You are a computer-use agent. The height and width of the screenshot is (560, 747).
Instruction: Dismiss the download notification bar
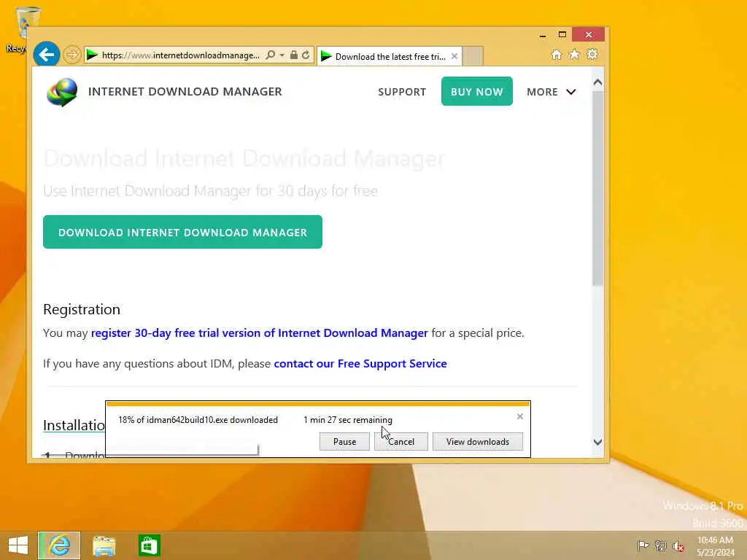point(519,416)
